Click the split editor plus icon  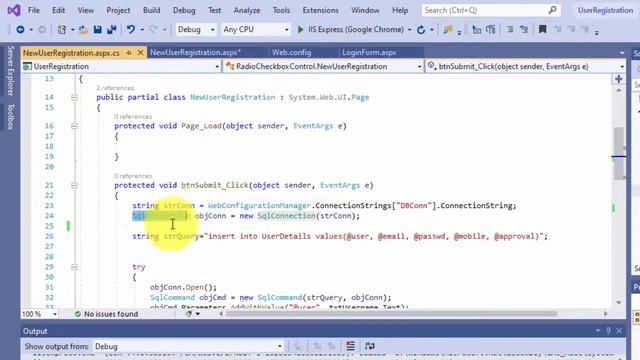[619, 79]
